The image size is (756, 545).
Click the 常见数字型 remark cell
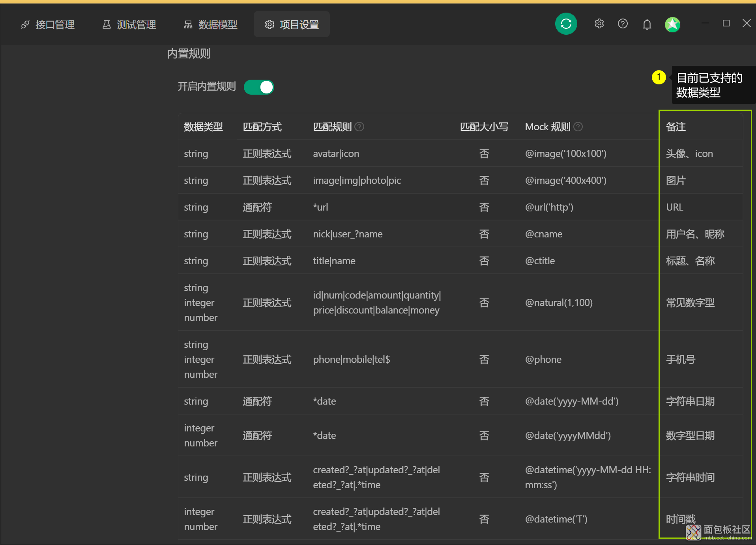pyautogui.click(x=690, y=302)
